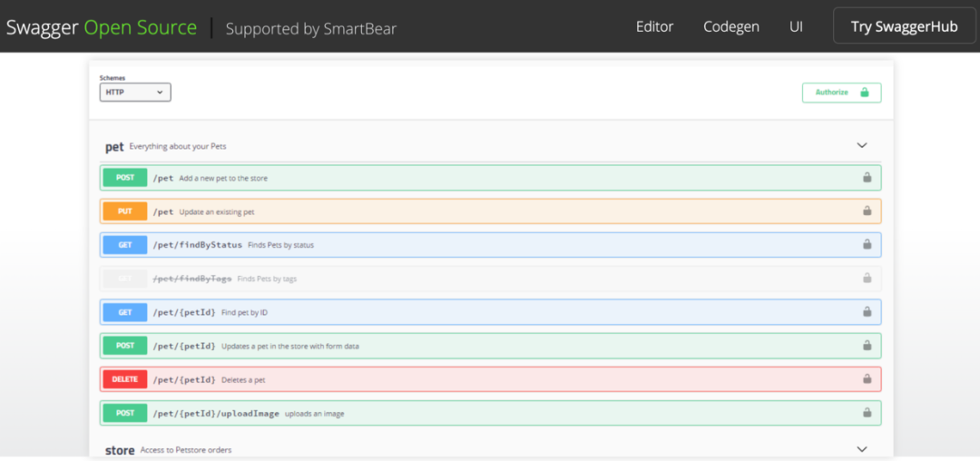Click blue GET badge on 'Find pet by ID' row
Viewport: 980px width, 461px height.
click(125, 311)
